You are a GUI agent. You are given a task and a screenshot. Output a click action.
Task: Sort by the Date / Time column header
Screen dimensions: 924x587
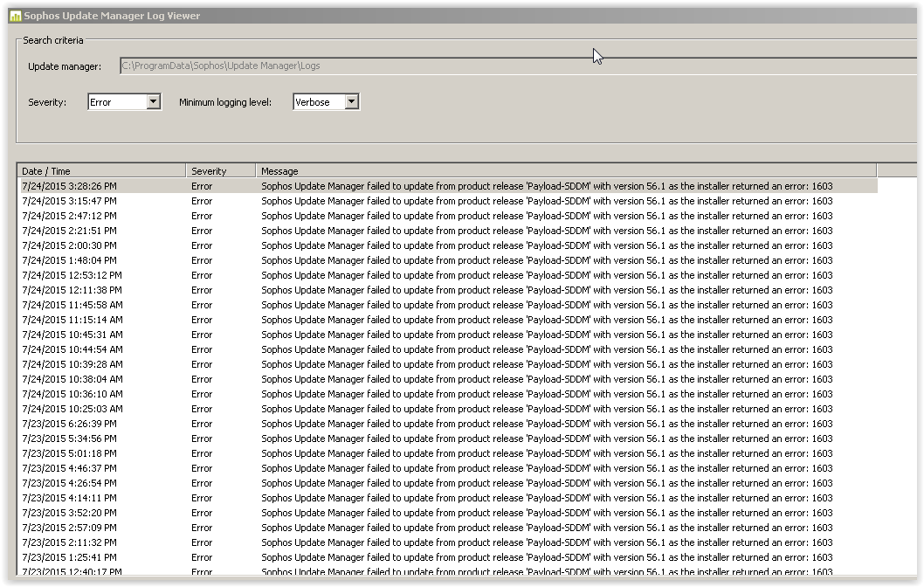click(101, 171)
